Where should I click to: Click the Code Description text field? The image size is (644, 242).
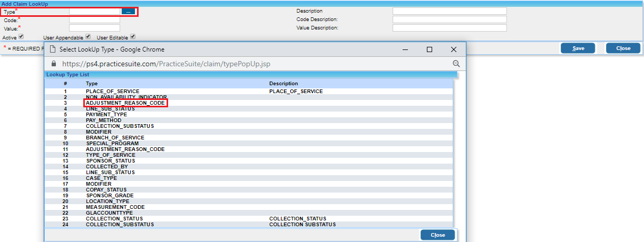click(449, 19)
